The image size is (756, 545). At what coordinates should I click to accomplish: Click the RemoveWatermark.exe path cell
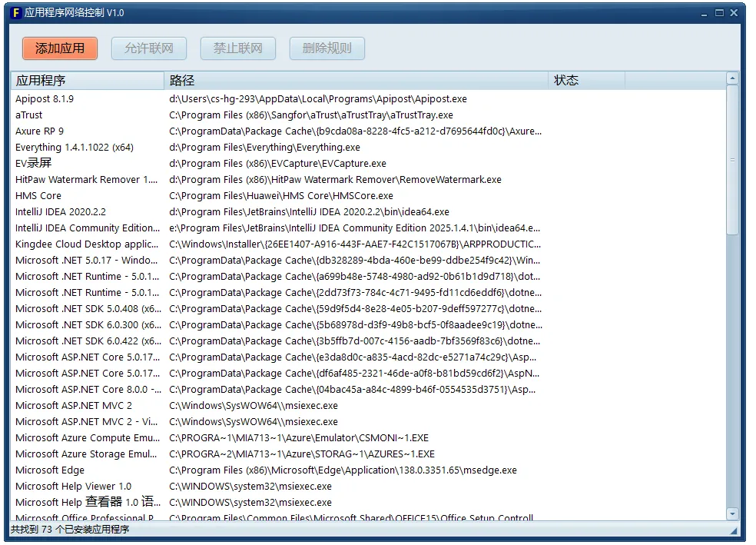335,180
